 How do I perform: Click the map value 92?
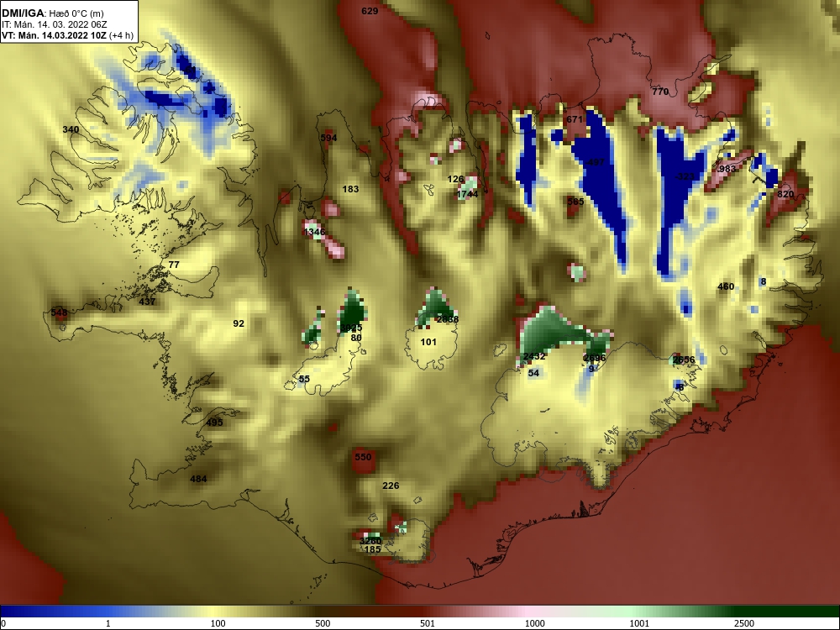239,323
